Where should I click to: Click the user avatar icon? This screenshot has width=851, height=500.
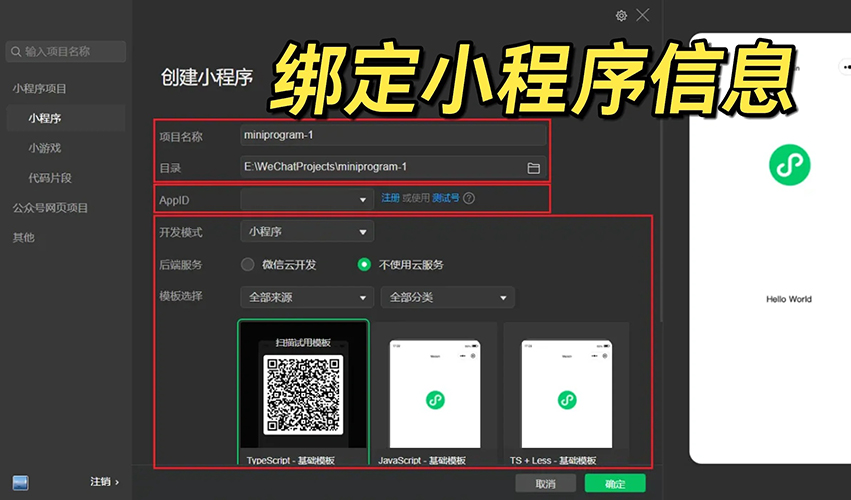click(x=21, y=483)
